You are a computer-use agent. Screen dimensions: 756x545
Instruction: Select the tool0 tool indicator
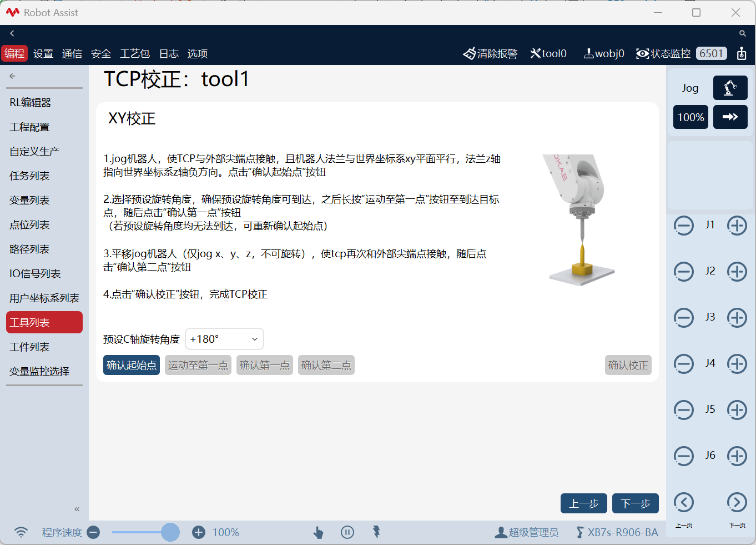click(548, 53)
